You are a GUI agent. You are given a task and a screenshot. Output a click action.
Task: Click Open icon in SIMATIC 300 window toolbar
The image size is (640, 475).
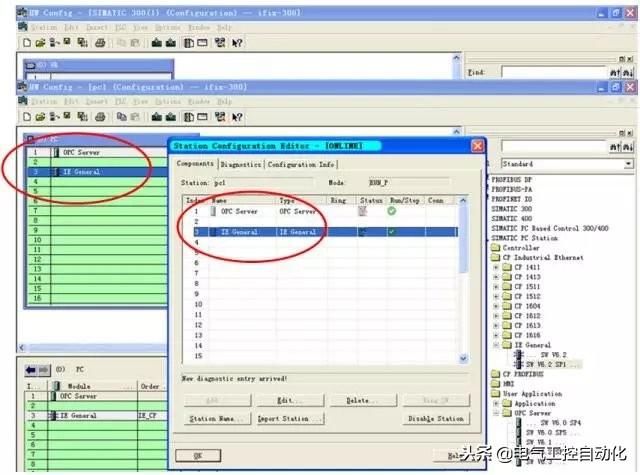point(40,42)
